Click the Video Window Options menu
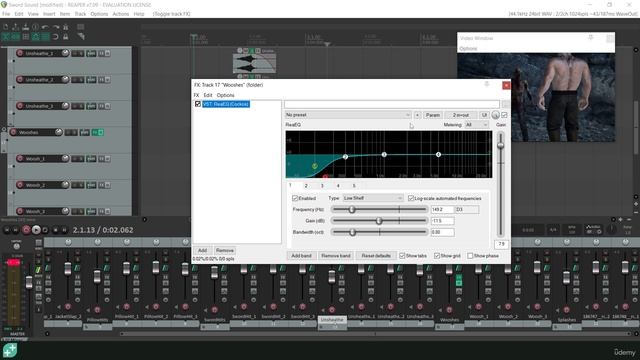 tap(468, 49)
